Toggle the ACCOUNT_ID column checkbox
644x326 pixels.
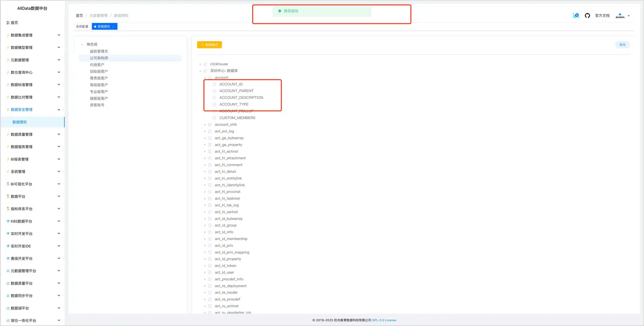point(214,84)
